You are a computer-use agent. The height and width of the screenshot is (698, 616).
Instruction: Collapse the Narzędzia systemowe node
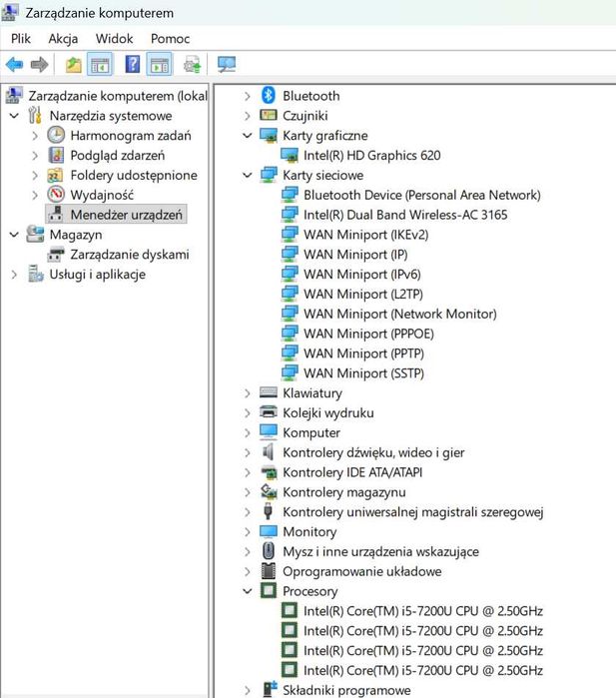(x=14, y=116)
